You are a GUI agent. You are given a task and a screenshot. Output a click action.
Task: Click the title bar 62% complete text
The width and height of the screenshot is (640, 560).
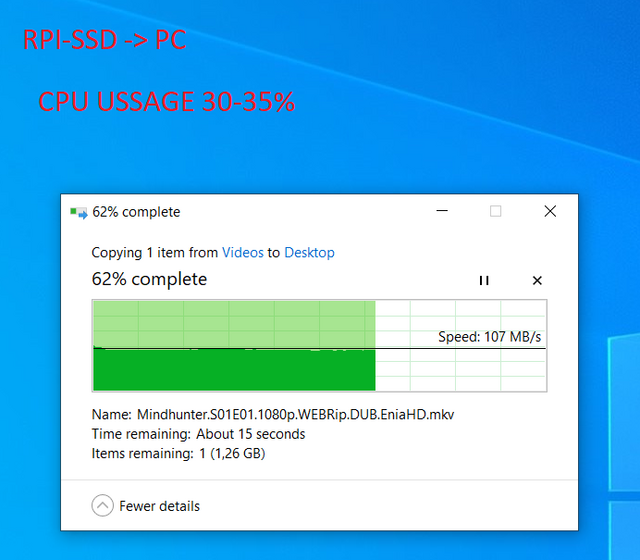[136, 212]
